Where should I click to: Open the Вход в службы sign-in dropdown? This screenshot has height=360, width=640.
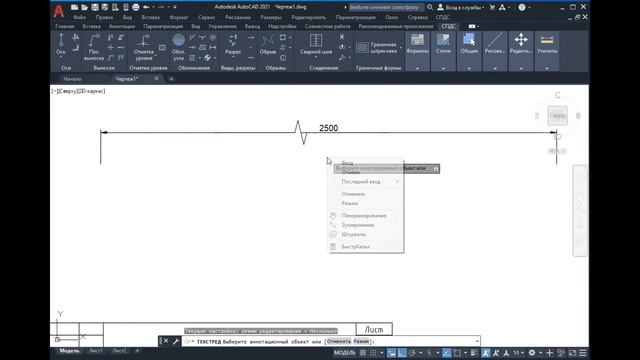(x=461, y=7)
